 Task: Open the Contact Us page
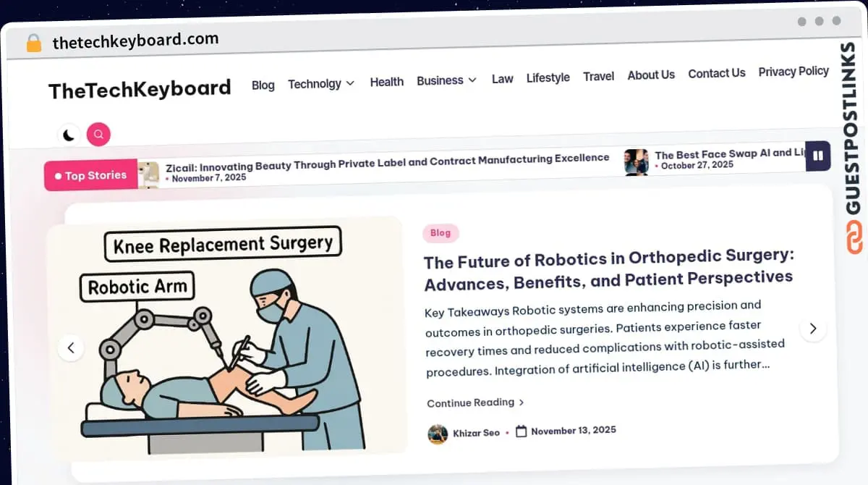pos(716,73)
